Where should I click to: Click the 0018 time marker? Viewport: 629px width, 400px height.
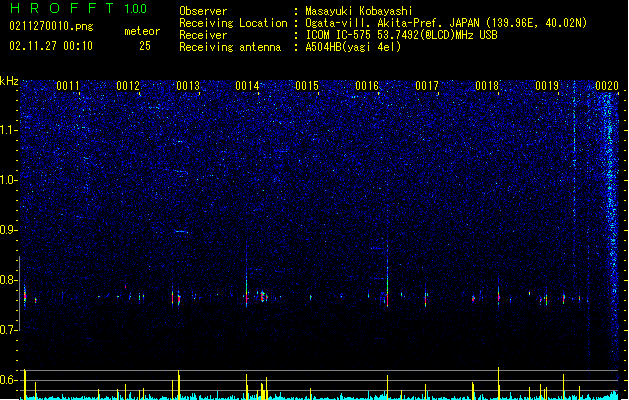click(x=487, y=86)
